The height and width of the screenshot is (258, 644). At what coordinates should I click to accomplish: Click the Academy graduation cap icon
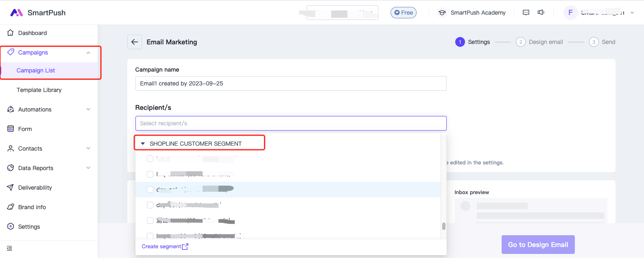pyautogui.click(x=442, y=13)
